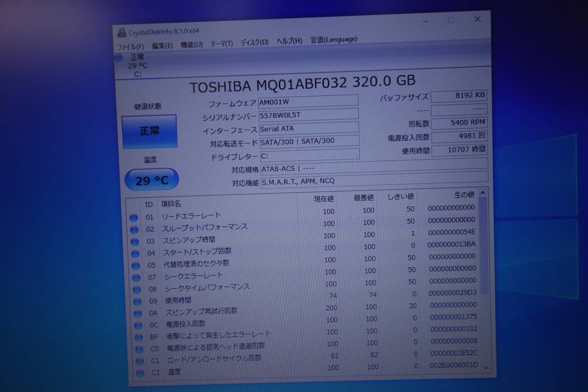Select the C: drive status circle icon
Screen dimensions: 588x392
pyautogui.click(x=118, y=58)
